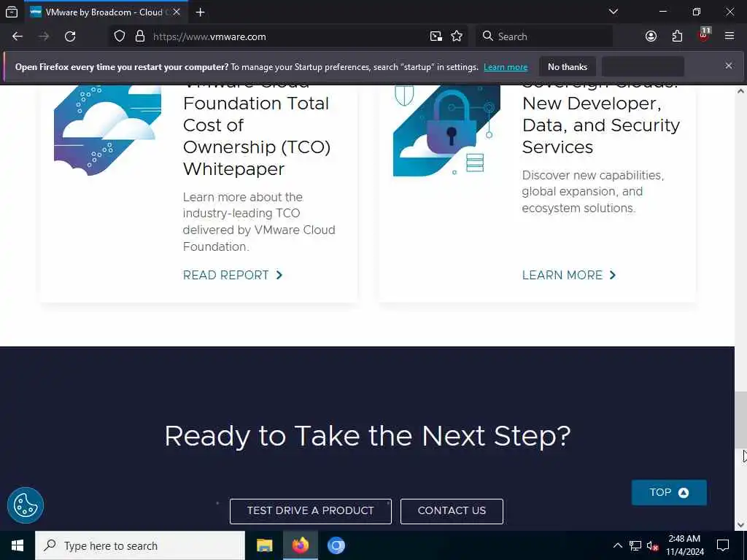This screenshot has width=747, height=560.
Task: Open a new tab with the plus button
Action: pyautogui.click(x=200, y=12)
